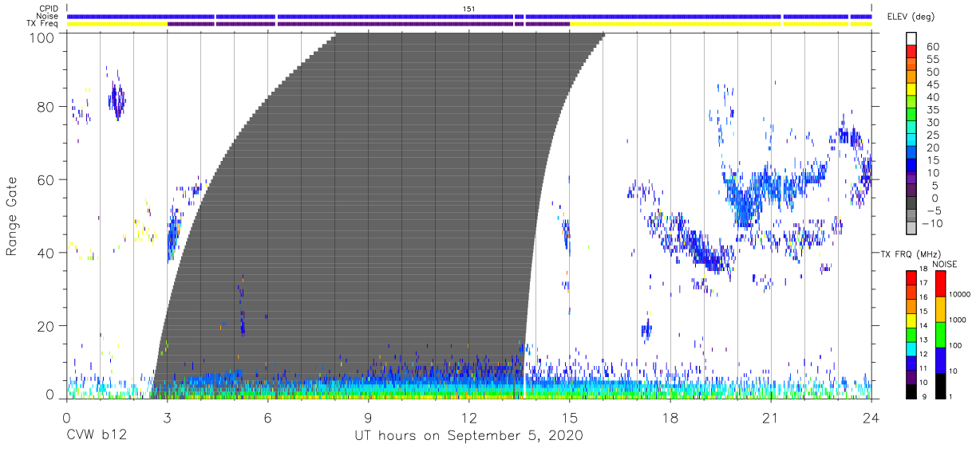Click UT hours axis tick label 21

tap(770, 417)
